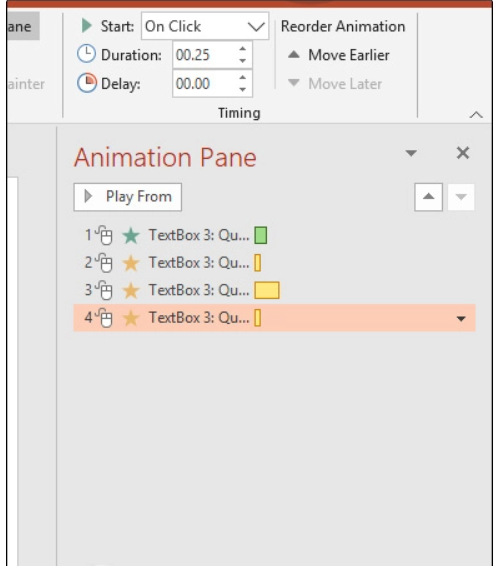Close the Animation Pane
The width and height of the screenshot is (497, 566).
(x=463, y=153)
